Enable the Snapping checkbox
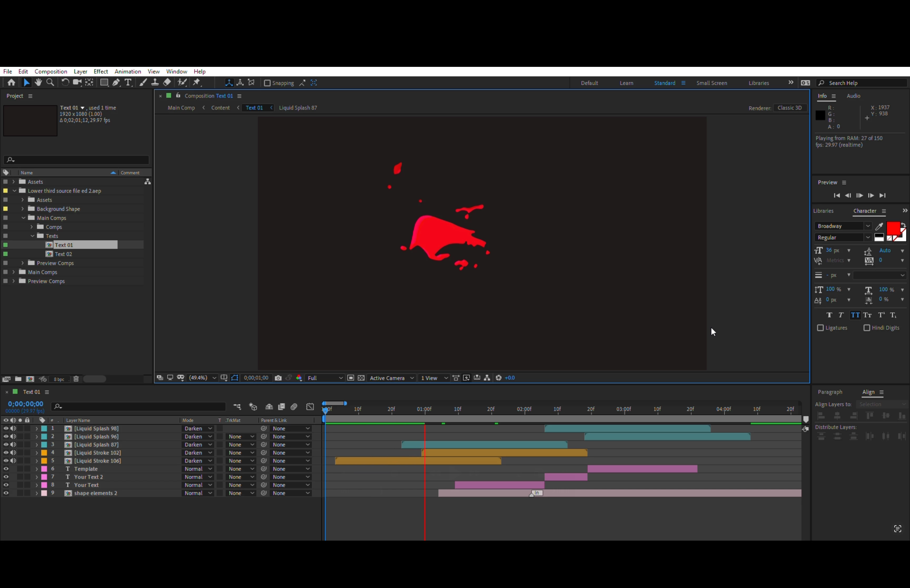The image size is (910, 588). (x=267, y=83)
